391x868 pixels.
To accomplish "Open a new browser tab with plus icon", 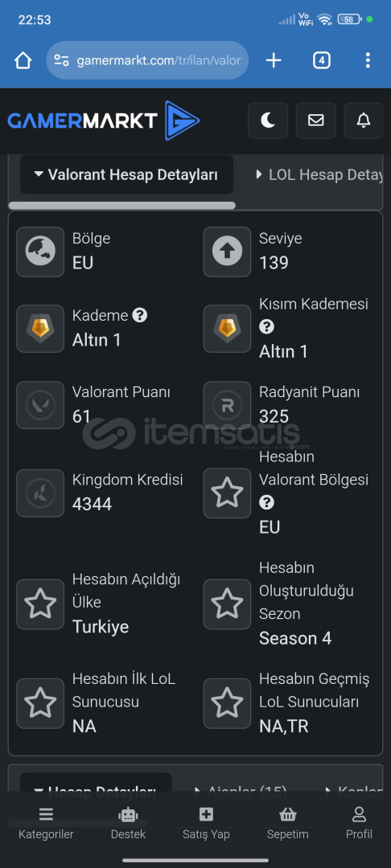I will click(274, 60).
